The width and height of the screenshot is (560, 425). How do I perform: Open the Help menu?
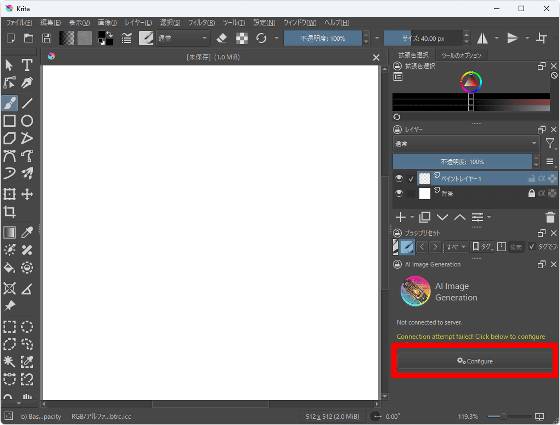click(x=336, y=22)
